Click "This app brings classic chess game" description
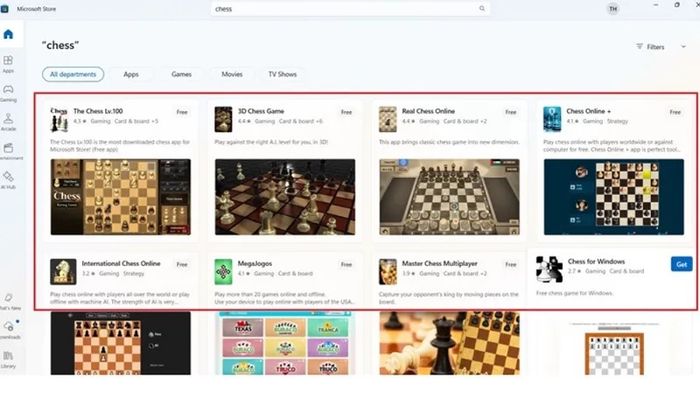 [449, 142]
